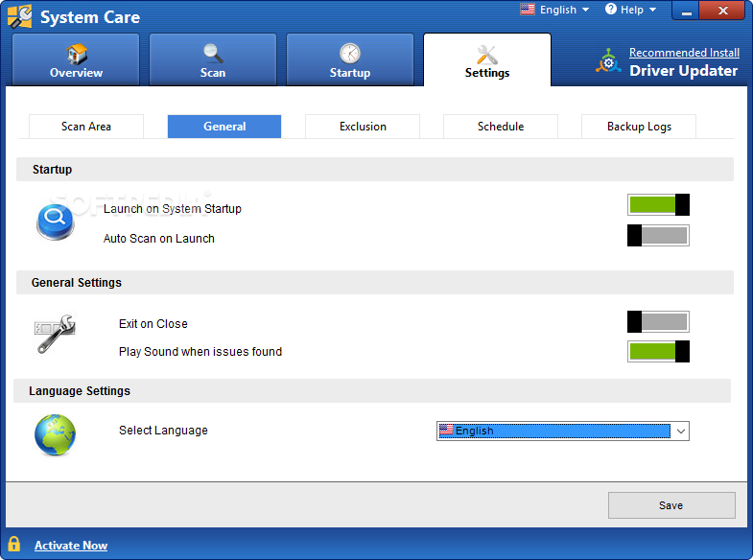View the Backup Logs section

pyautogui.click(x=639, y=127)
